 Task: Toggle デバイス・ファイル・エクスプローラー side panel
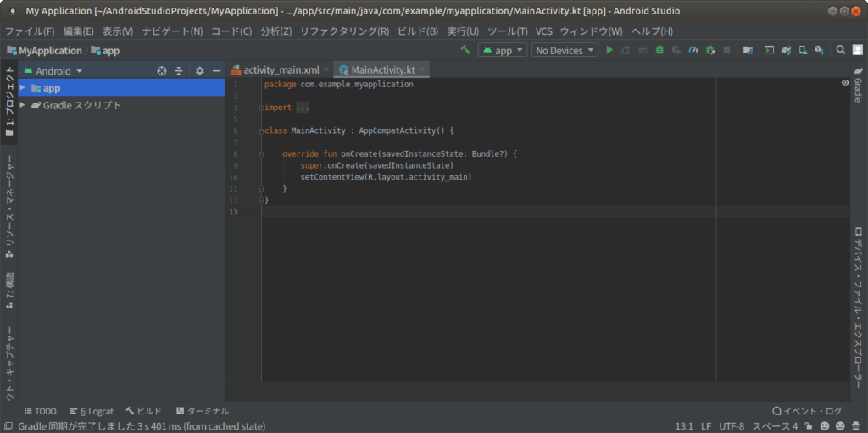click(858, 308)
